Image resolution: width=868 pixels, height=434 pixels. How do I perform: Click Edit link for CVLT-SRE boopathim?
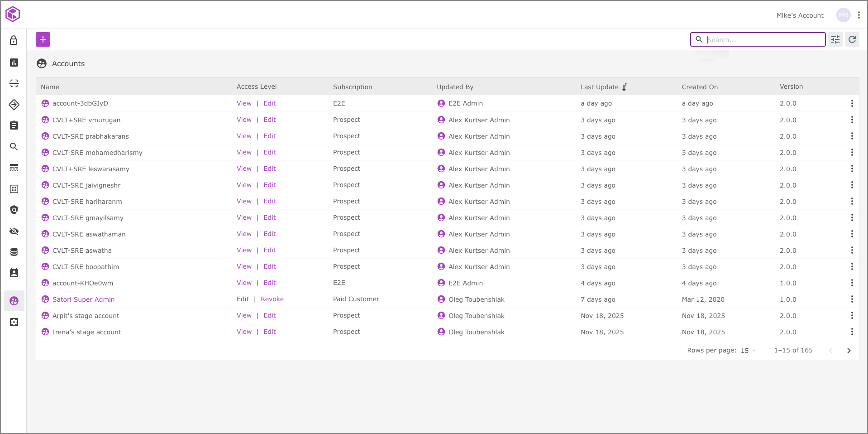270,267
